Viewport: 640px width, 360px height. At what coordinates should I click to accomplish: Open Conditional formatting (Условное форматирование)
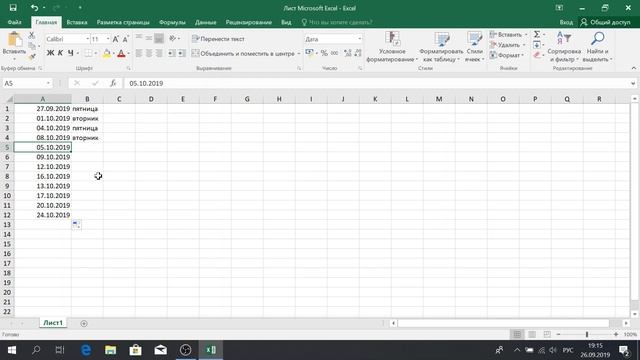[392, 47]
